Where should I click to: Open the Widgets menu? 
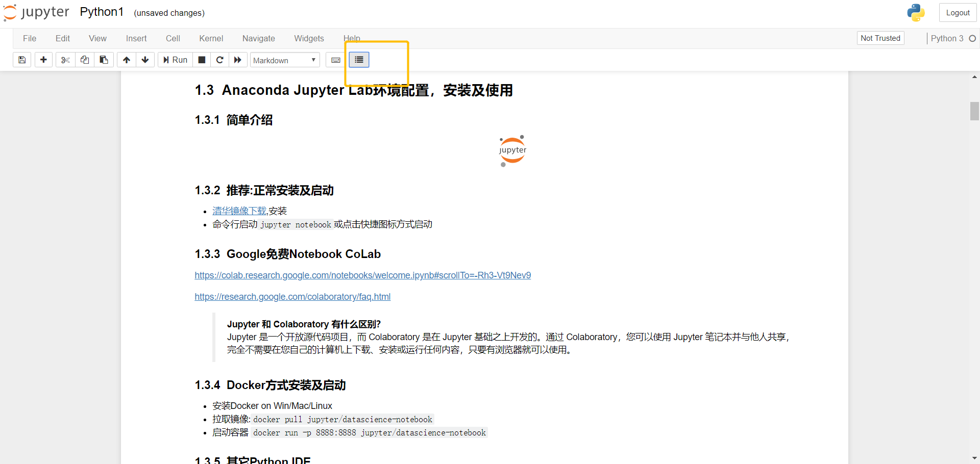pos(309,38)
